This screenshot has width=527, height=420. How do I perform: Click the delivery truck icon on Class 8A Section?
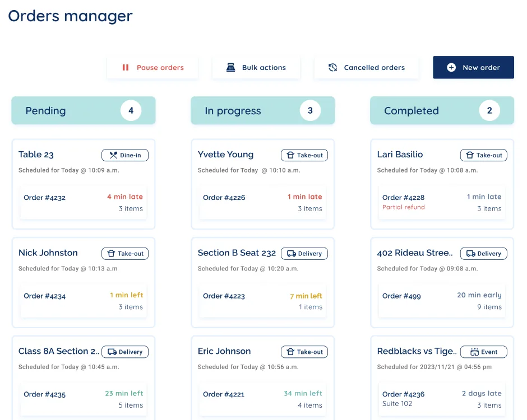click(x=112, y=352)
